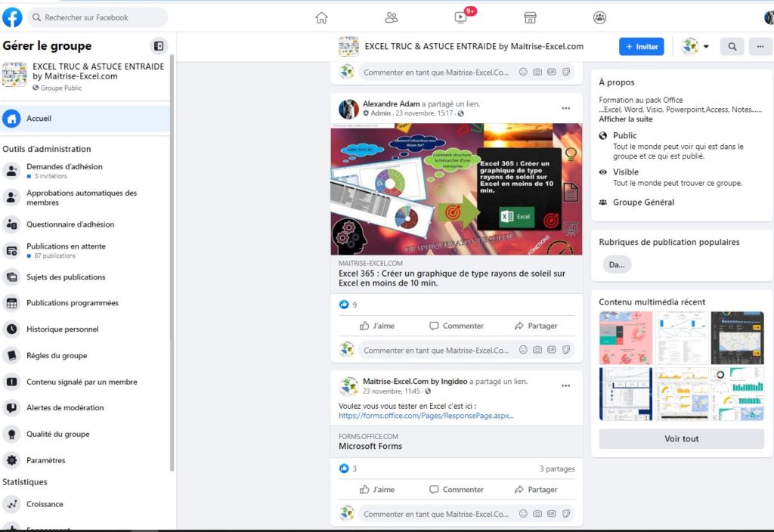
Task: Insert emoji in the topmost comment box
Action: point(523,72)
